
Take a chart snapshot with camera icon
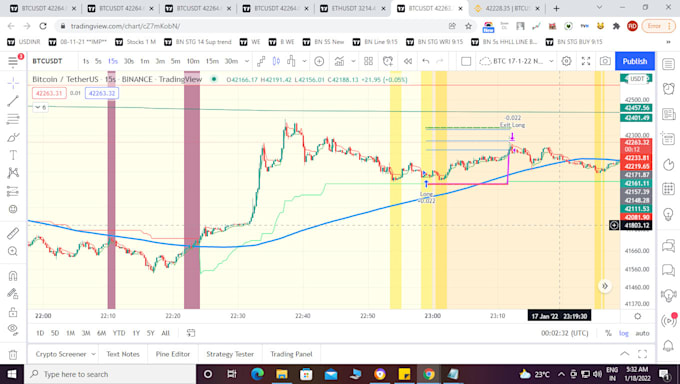click(x=605, y=61)
